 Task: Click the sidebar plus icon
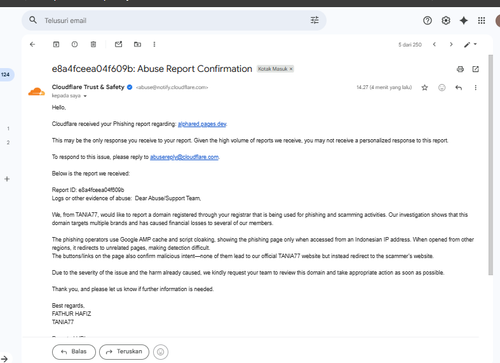pyautogui.click(x=7, y=179)
